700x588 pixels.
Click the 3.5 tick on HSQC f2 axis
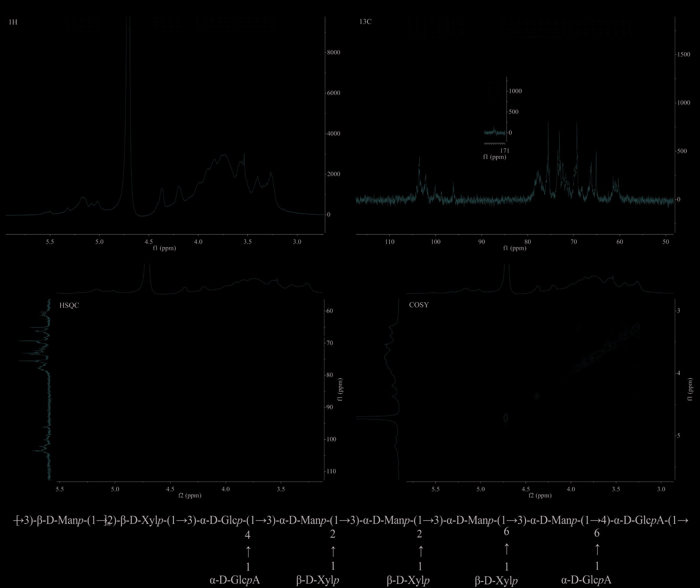tap(281, 489)
